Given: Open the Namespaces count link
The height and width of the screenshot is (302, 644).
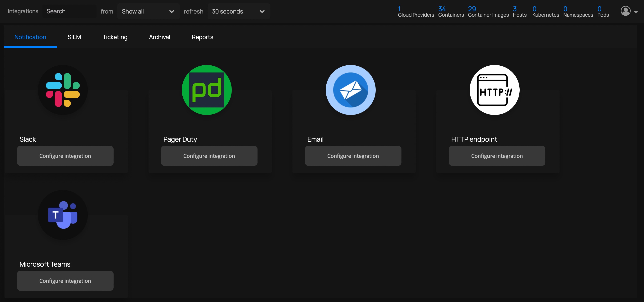Looking at the screenshot, I should click(x=578, y=12).
